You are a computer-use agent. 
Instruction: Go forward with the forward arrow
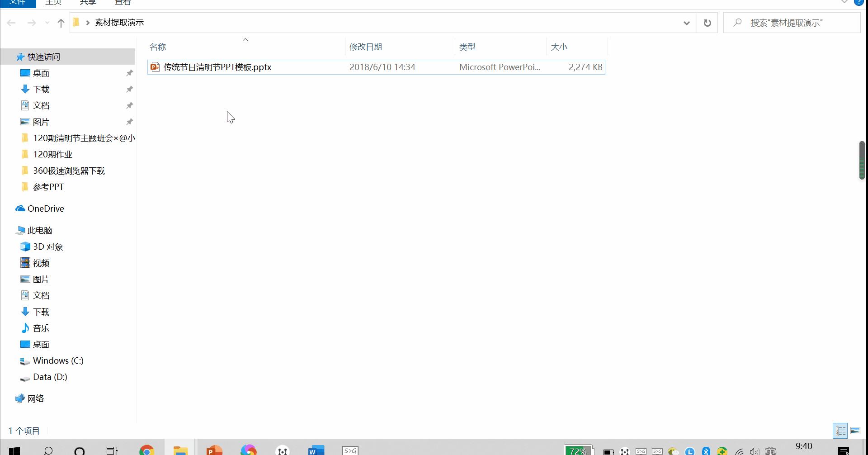[x=32, y=23]
